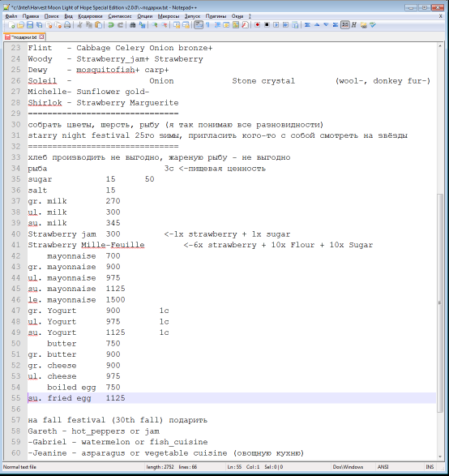Close the подарки.txt tab with X
449x476 pixels.
41,37
